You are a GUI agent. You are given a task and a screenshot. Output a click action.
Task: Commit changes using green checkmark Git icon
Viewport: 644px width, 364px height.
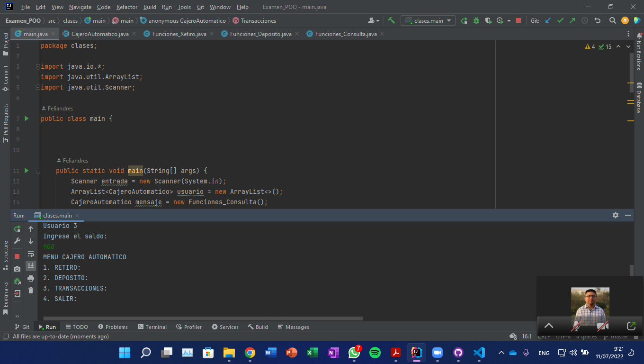coord(560,20)
